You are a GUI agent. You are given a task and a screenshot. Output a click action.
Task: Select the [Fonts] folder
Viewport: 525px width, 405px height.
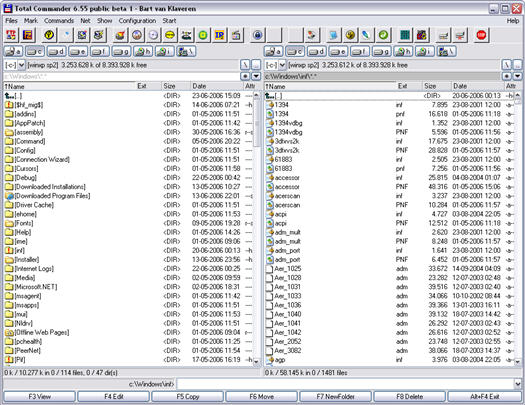[x=129, y=223]
